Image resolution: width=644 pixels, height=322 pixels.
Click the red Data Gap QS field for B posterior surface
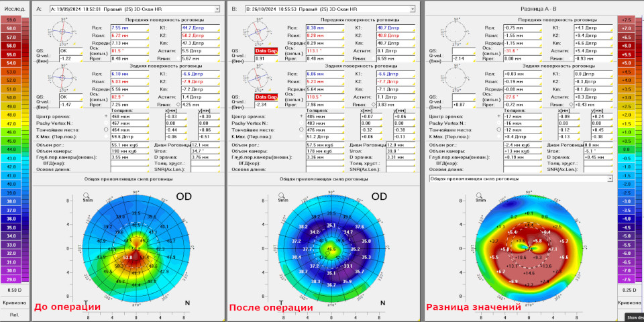click(266, 97)
